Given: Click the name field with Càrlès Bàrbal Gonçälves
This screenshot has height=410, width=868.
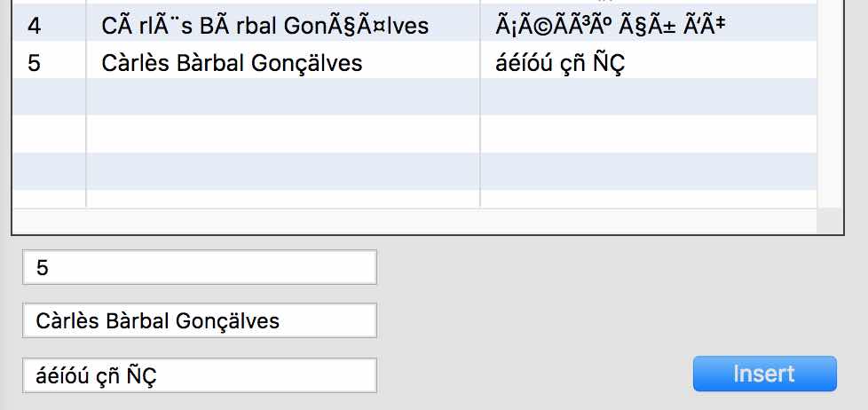Looking at the screenshot, I should (200, 321).
